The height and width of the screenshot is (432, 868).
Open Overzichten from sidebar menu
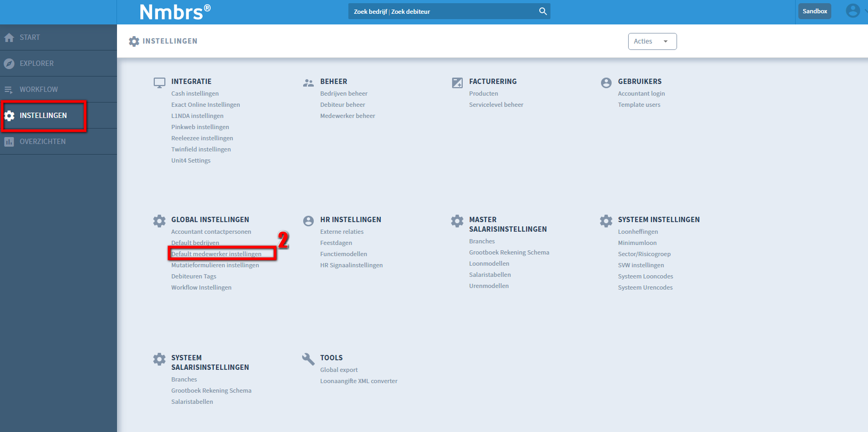(x=43, y=141)
